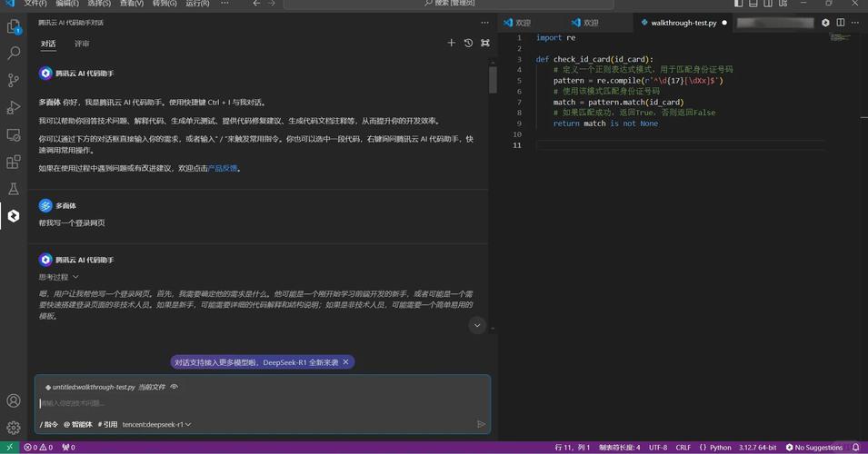This screenshot has width=868, height=454.
Task: Open notifications bell in status bar
Action: tap(856, 448)
